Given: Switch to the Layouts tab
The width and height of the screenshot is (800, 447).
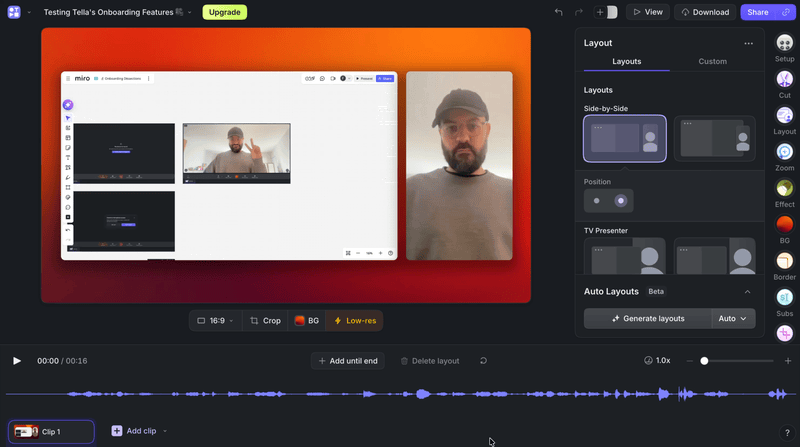Looking at the screenshot, I should coord(627,61).
